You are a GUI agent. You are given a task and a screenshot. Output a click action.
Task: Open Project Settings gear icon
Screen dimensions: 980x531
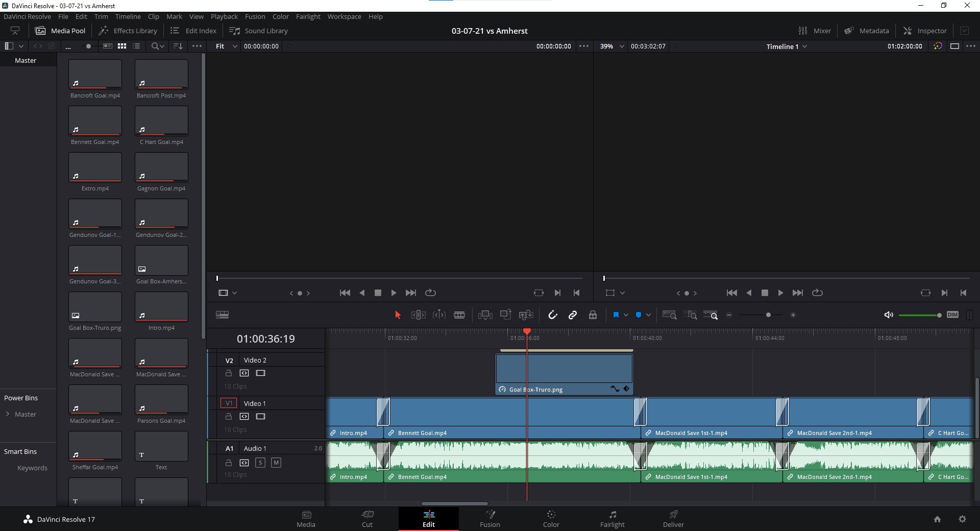click(x=962, y=519)
